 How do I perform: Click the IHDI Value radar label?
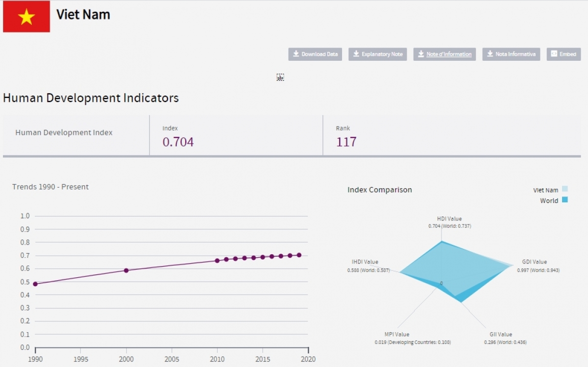tap(365, 262)
